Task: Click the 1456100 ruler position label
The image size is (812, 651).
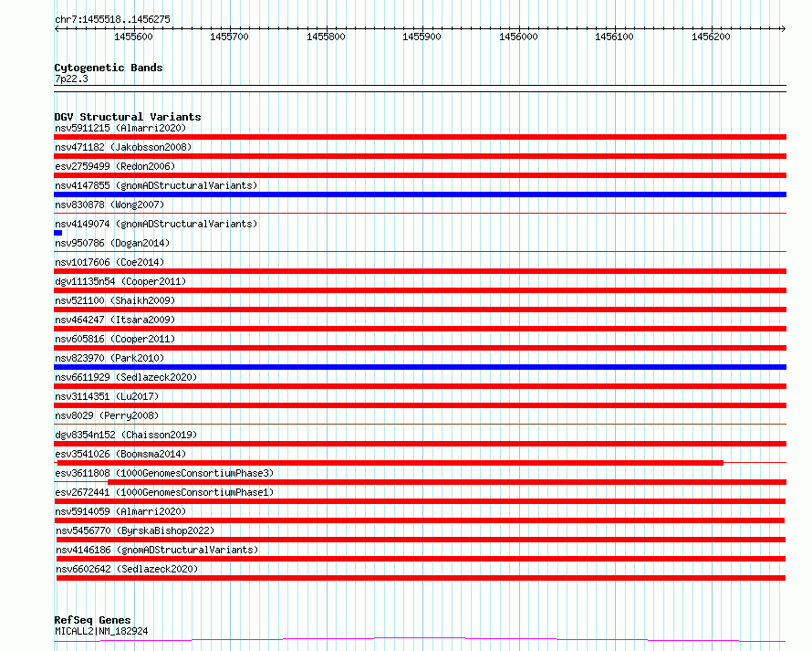Action: click(x=614, y=37)
